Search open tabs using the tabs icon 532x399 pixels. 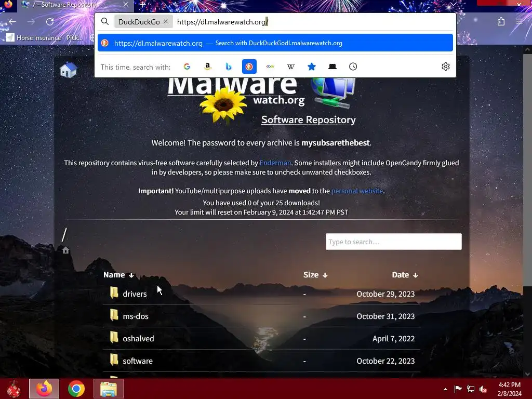click(332, 66)
